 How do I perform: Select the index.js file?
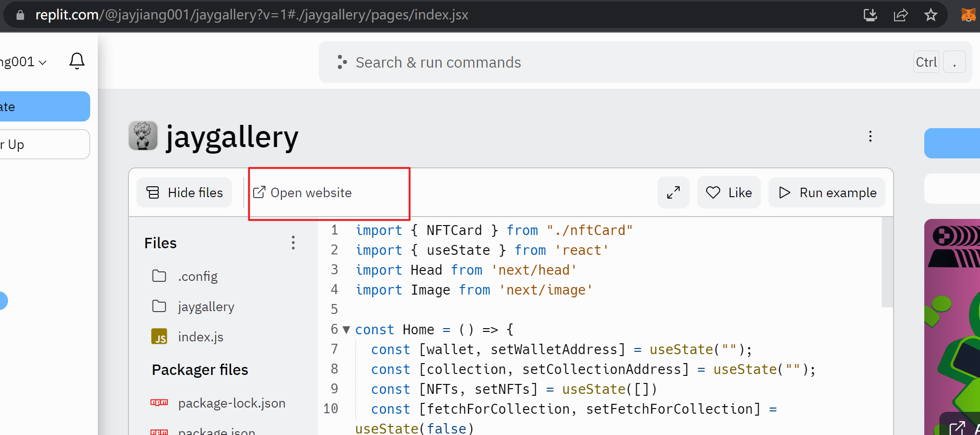tap(187, 337)
